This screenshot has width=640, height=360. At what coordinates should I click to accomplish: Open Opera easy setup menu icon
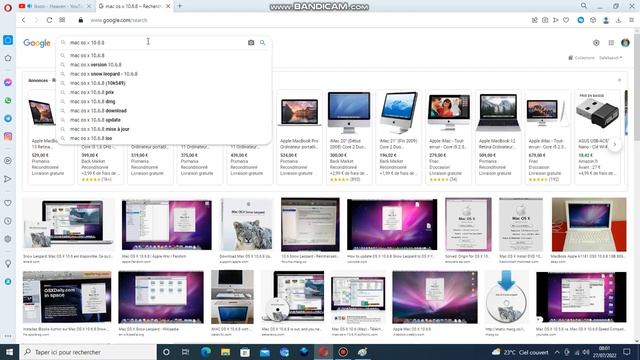pos(631,20)
